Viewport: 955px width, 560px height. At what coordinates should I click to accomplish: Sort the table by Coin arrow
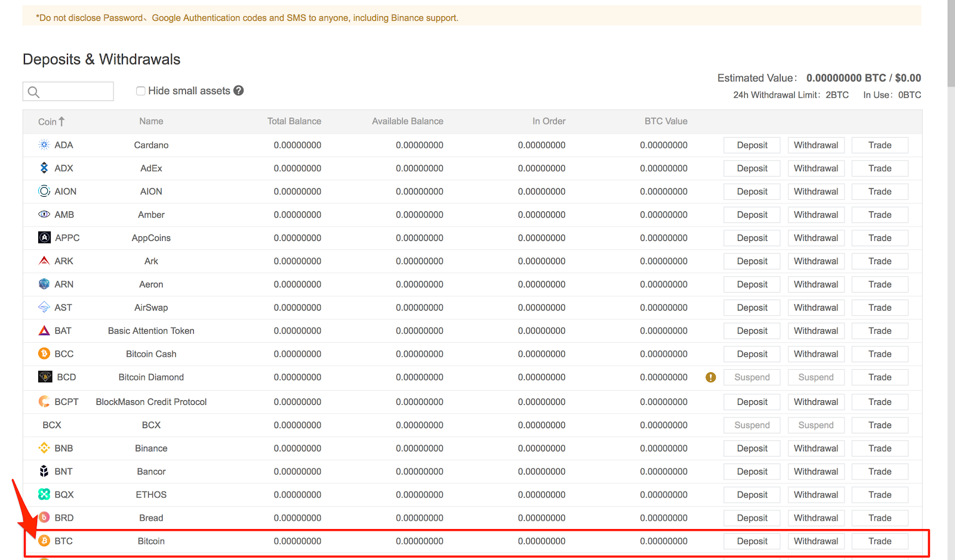pos(61,122)
